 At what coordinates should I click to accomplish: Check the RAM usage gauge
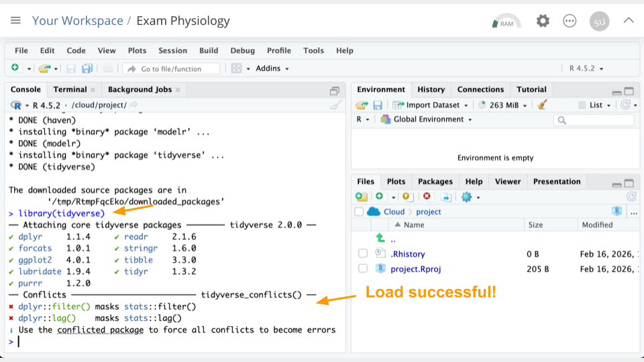coord(506,21)
